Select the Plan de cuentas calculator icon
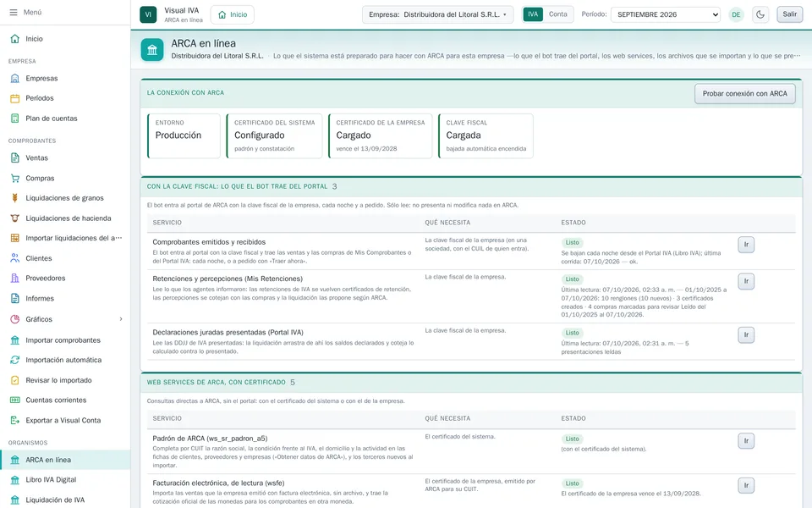This screenshot has height=508, width=812. (15, 119)
